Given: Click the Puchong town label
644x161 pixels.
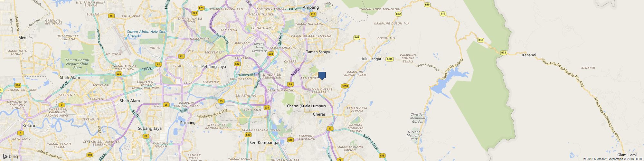Looking at the screenshot, I should 188,123.
